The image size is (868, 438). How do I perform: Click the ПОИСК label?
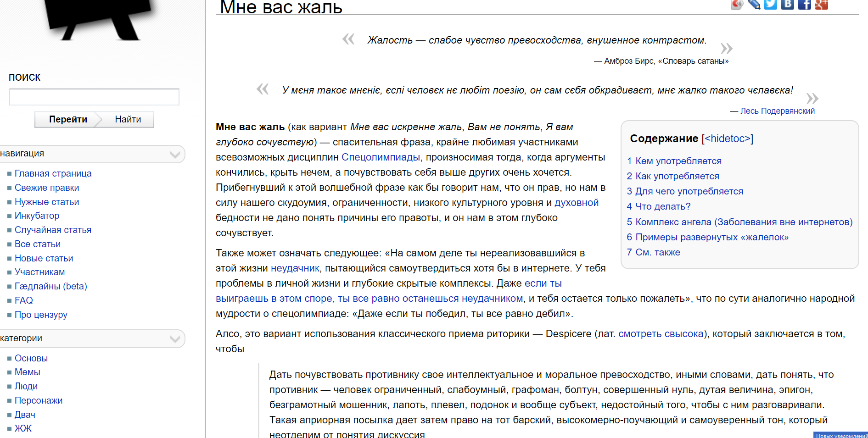tap(24, 78)
